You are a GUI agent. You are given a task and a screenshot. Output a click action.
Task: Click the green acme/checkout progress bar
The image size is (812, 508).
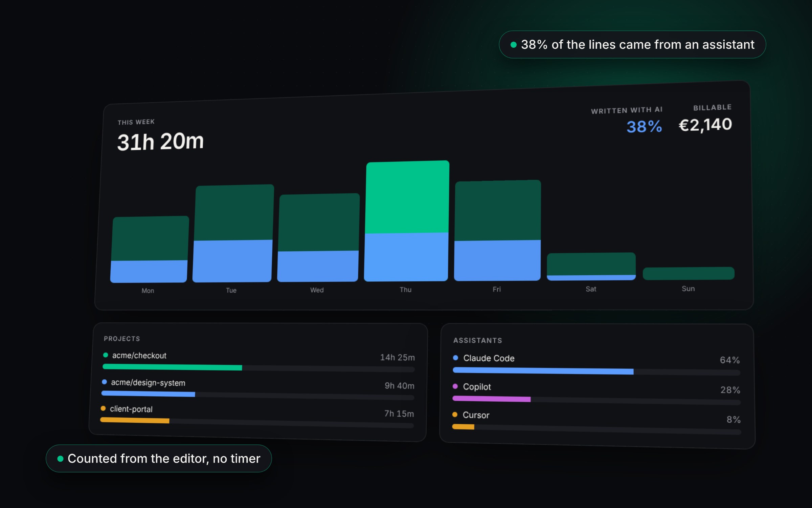point(172,367)
